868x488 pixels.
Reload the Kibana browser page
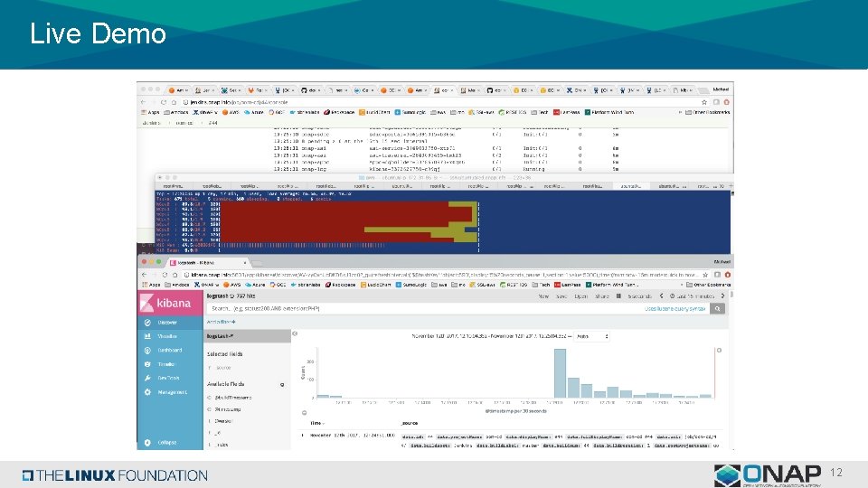click(x=165, y=275)
